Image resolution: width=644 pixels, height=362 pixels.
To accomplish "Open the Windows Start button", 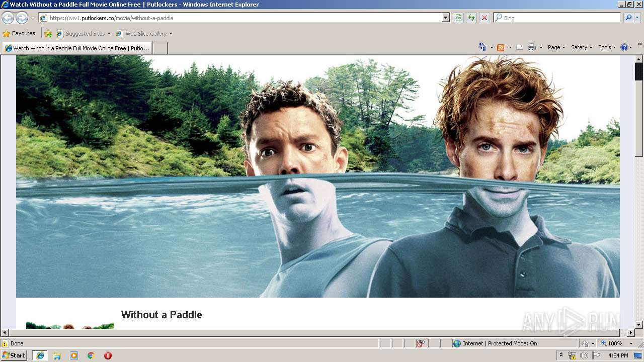I will tap(14, 355).
